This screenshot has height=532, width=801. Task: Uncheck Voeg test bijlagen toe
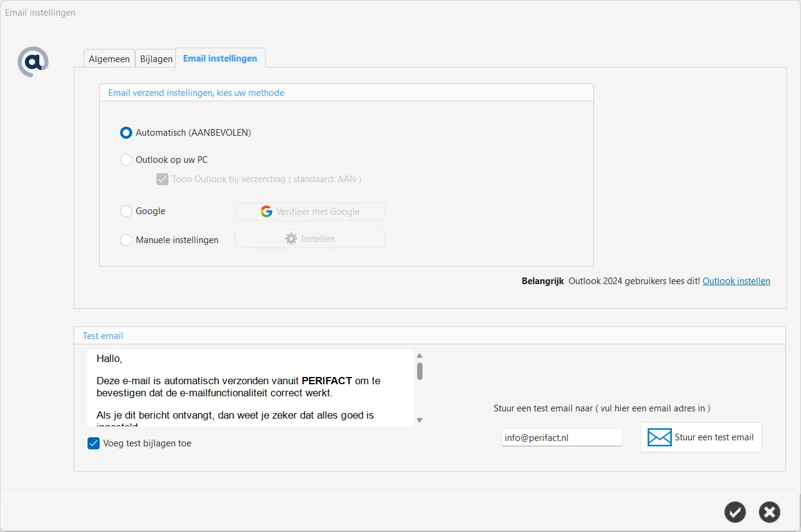tap(94, 443)
